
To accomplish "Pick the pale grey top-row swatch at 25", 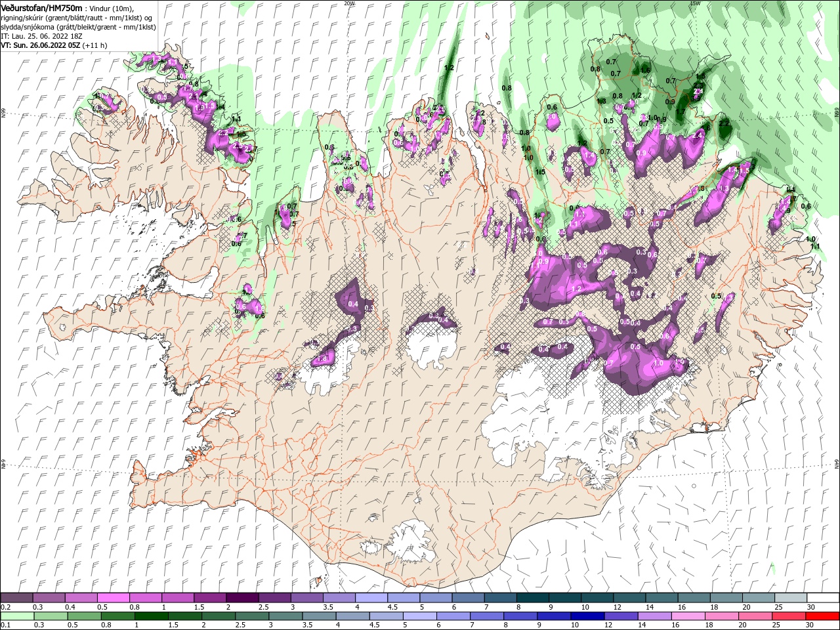I will pos(791,598).
